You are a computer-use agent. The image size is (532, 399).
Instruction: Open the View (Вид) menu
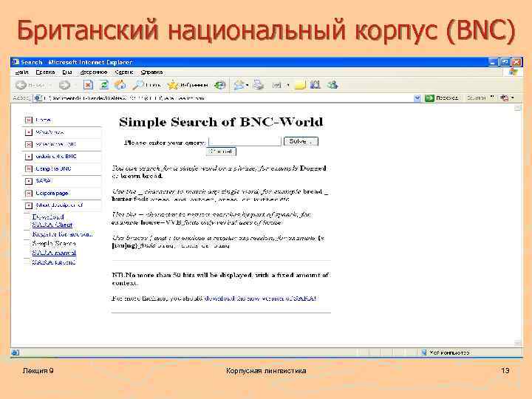click(x=66, y=72)
